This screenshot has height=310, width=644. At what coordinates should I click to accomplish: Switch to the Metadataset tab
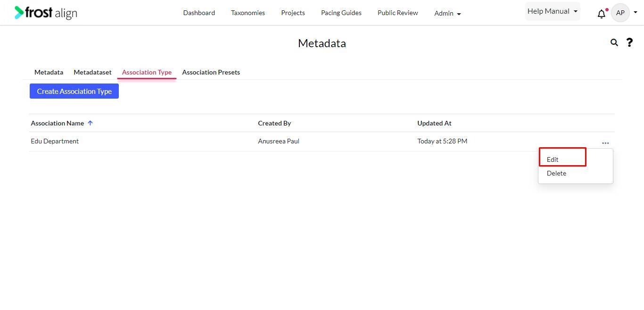(x=92, y=72)
